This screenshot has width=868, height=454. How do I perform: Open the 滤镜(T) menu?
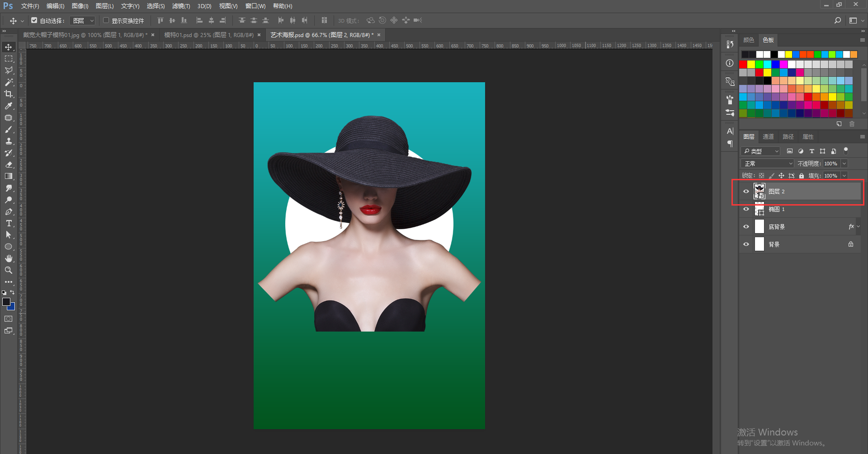click(181, 6)
